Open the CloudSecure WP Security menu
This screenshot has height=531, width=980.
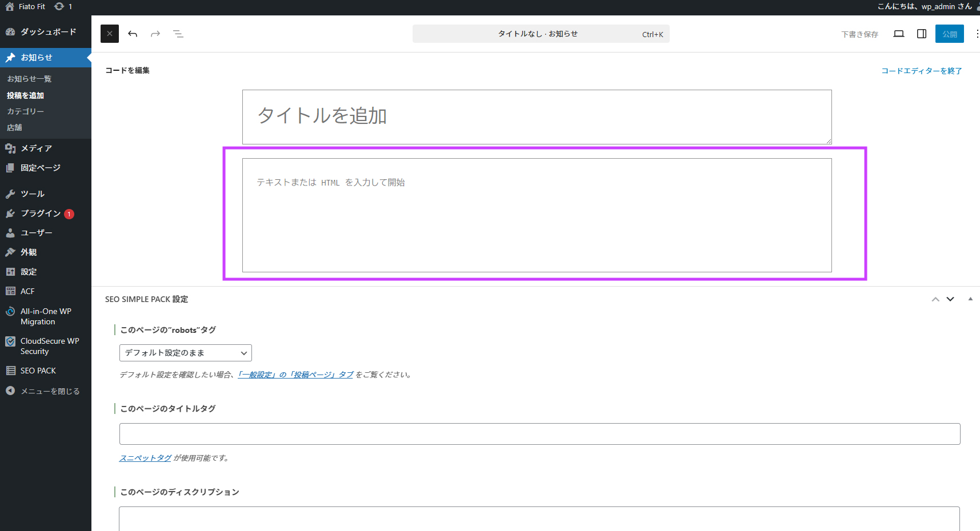tap(49, 346)
